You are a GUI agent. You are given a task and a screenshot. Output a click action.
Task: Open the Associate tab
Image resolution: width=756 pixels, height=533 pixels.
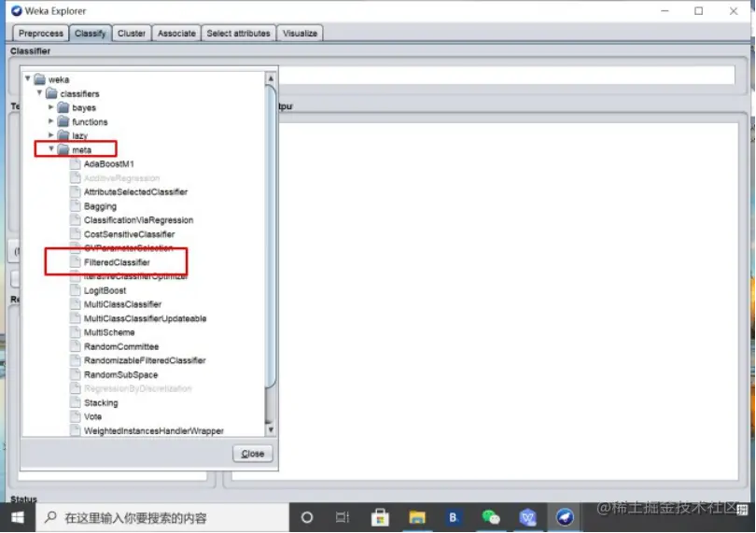tap(176, 34)
